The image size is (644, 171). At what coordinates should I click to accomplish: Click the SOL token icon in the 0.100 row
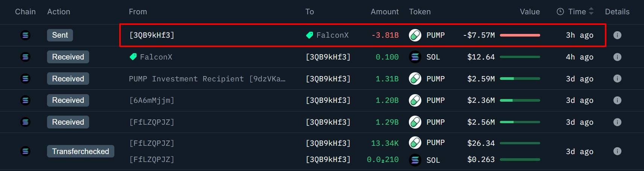point(415,57)
